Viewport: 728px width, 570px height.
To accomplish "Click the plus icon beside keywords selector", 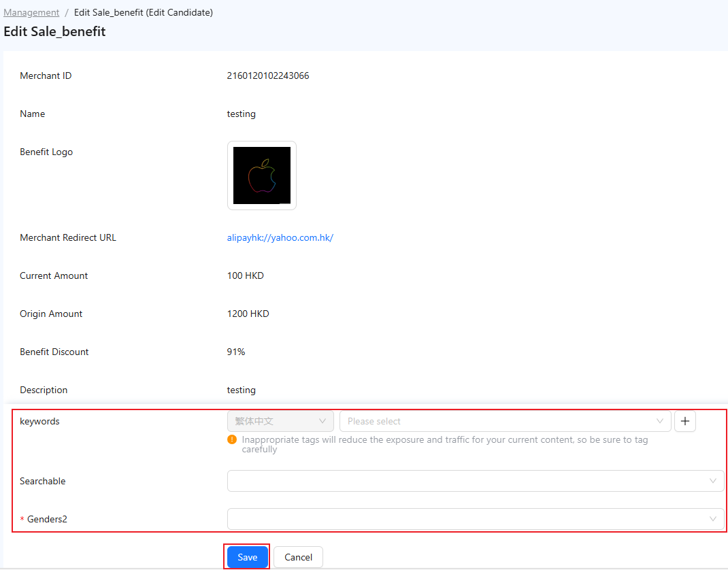I will (684, 422).
